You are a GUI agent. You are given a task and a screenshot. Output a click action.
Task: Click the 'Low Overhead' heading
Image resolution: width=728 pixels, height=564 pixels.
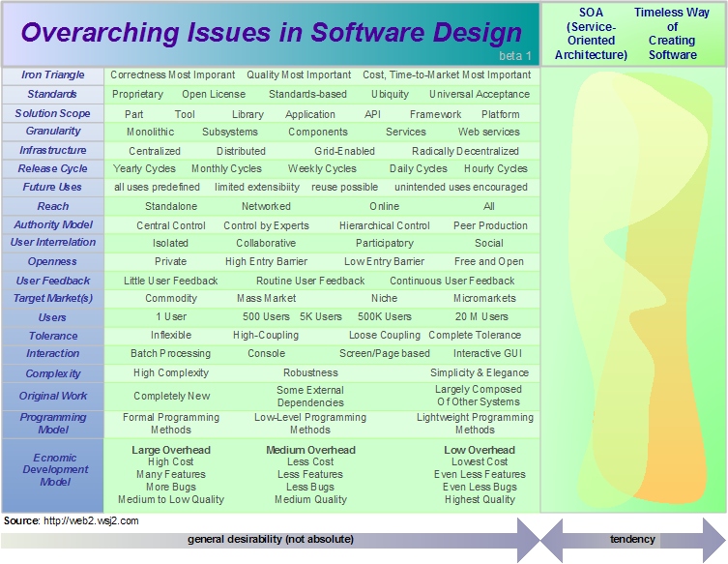point(480,450)
